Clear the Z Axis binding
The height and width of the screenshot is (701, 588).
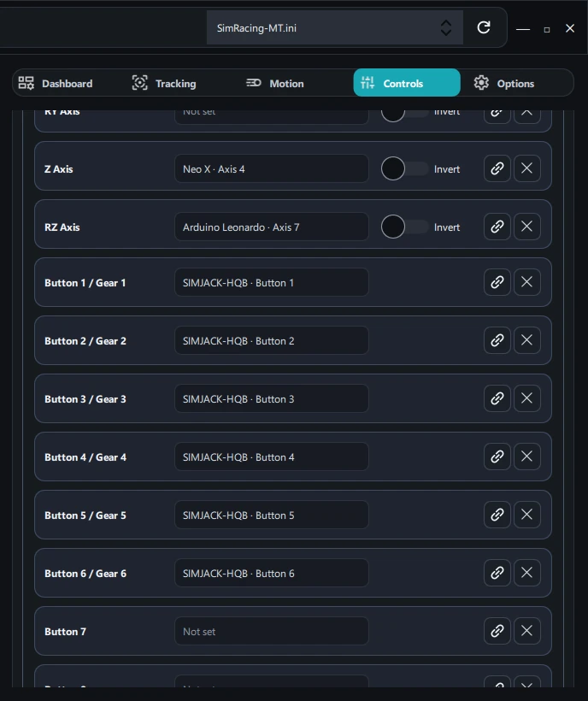pyautogui.click(x=526, y=168)
